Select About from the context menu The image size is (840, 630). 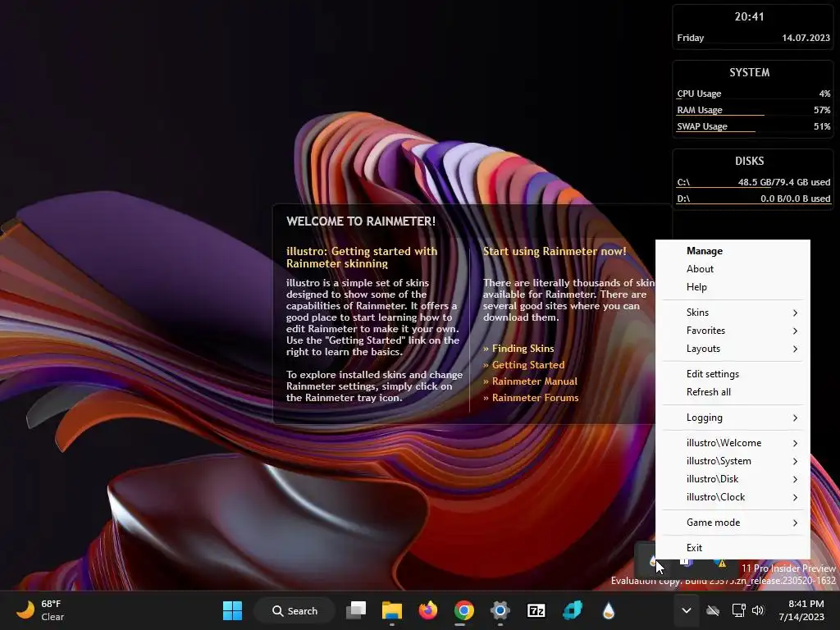[x=733, y=269]
